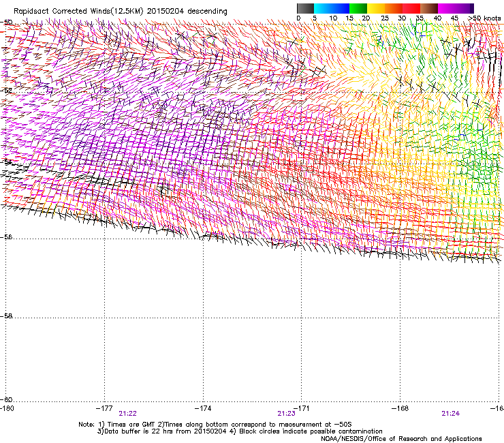Click the green 15-20 knots legend swatch
This screenshot has height=443, width=504.
358,8
